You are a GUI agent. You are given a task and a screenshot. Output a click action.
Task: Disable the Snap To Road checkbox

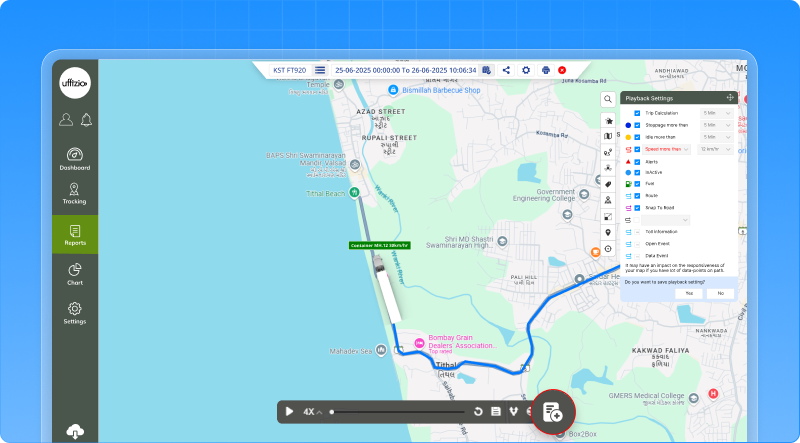coord(637,206)
